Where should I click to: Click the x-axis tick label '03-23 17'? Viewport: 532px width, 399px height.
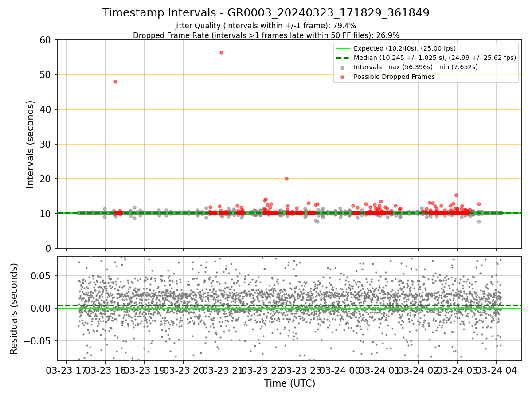point(66,370)
